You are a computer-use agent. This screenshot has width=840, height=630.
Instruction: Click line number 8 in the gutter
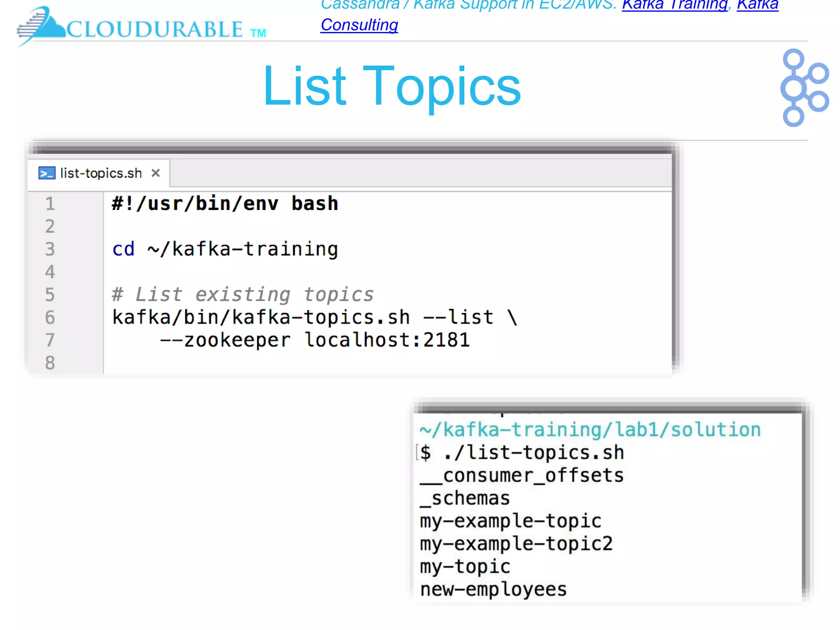(x=50, y=363)
